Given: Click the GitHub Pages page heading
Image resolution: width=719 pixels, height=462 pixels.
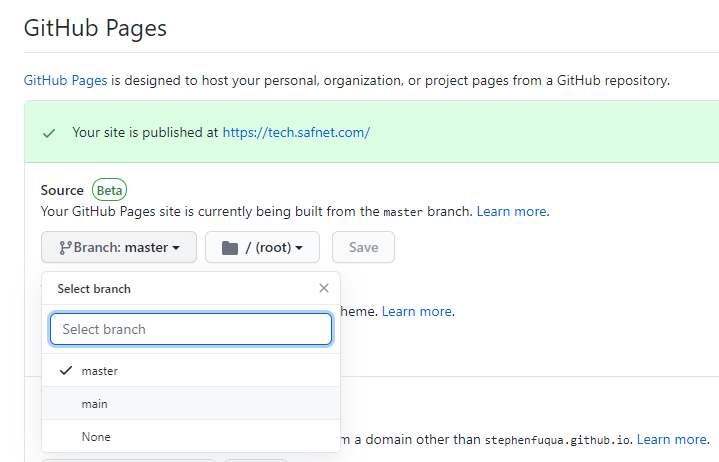Looking at the screenshot, I should tap(95, 28).
